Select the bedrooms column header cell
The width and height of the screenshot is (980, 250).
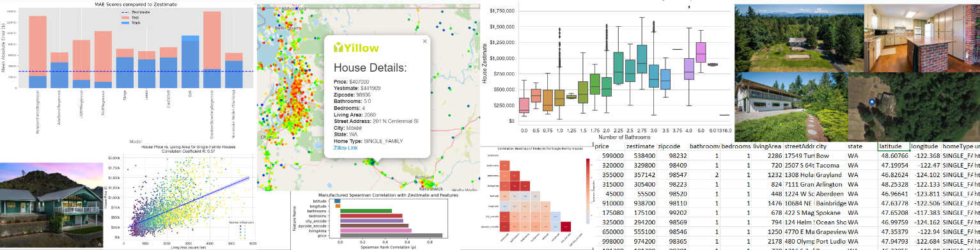coord(736,146)
